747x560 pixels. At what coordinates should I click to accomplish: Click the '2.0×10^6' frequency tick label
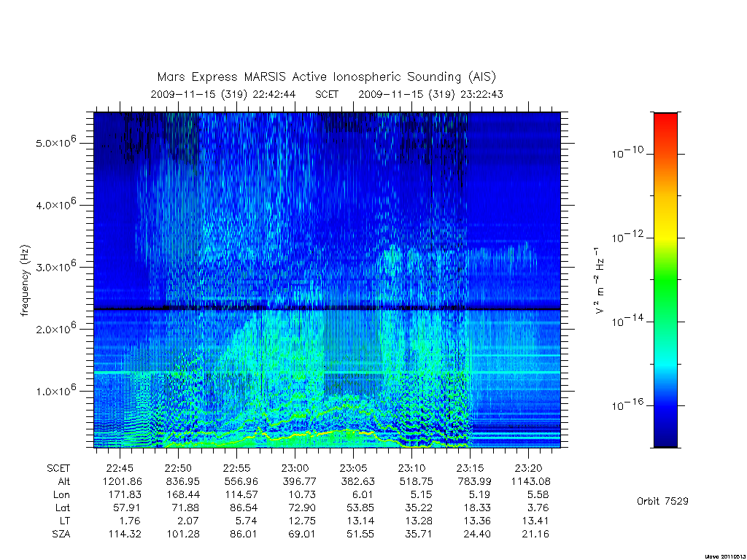(x=55, y=328)
